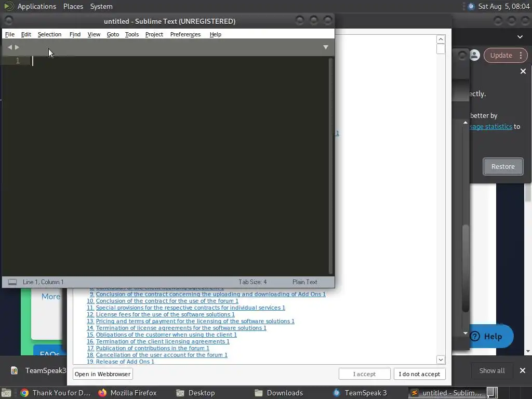Change Tab Size: 4 setting

click(252, 282)
